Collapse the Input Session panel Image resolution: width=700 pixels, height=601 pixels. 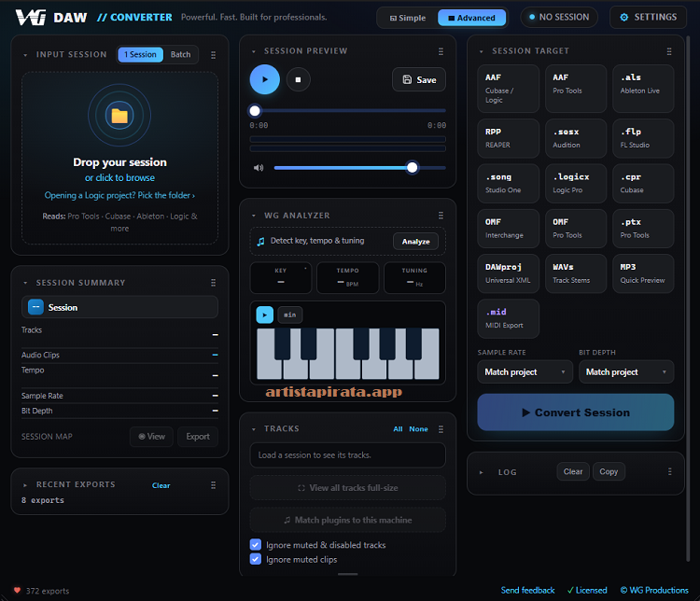point(25,55)
